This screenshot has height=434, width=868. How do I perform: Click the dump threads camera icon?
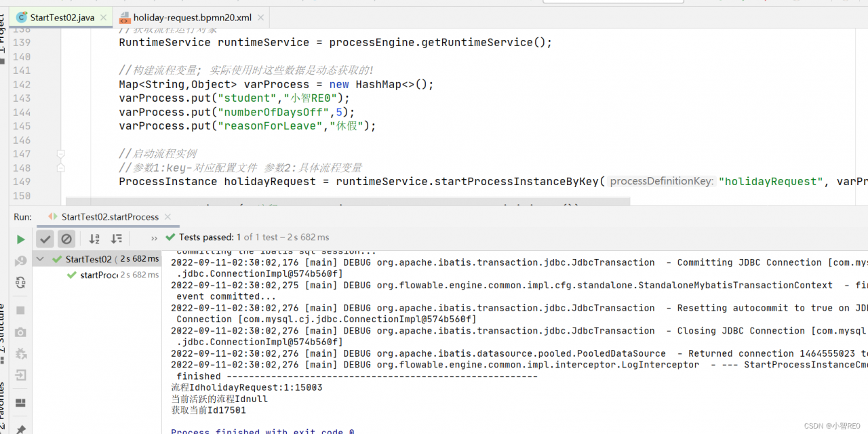click(x=21, y=332)
